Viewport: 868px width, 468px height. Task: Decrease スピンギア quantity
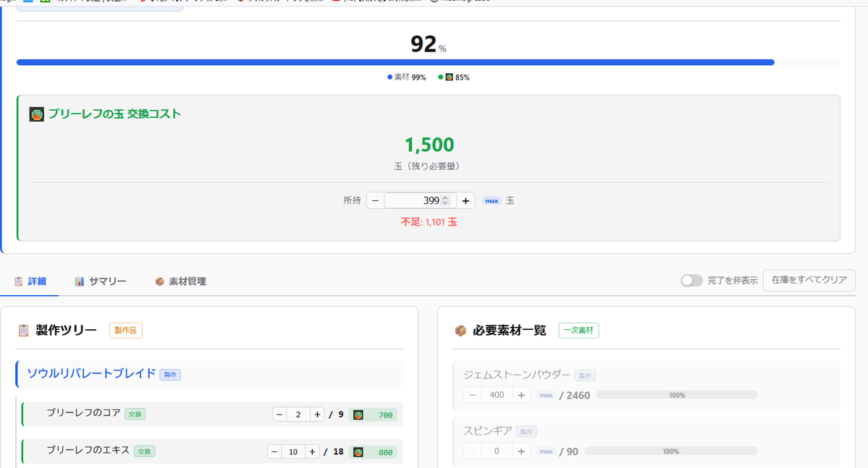click(x=472, y=451)
